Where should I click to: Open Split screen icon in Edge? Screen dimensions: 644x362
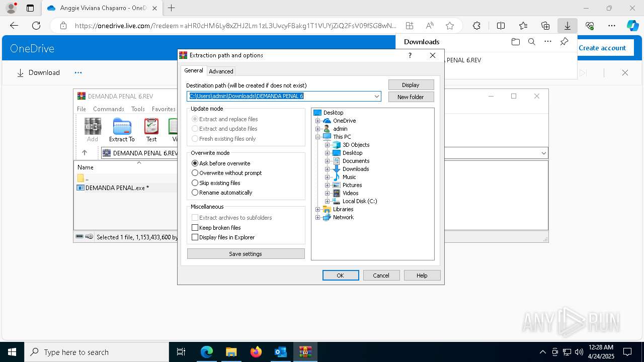pos(501,26)
